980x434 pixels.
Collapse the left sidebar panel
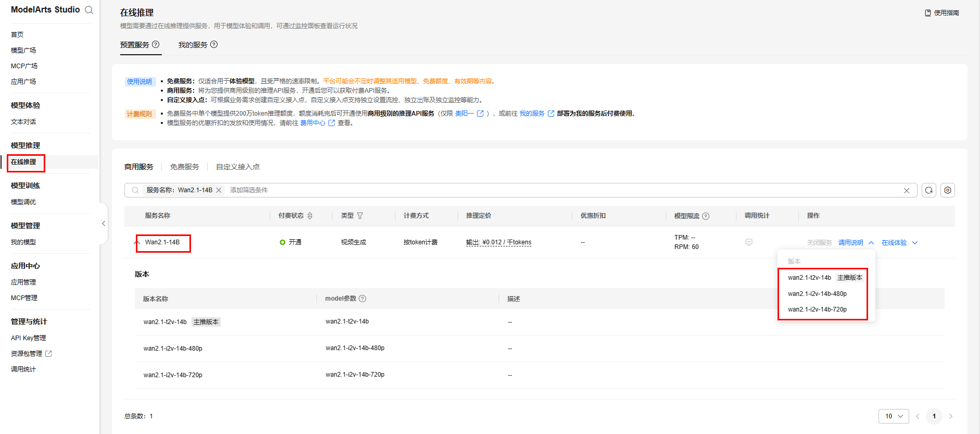[104, 224]
